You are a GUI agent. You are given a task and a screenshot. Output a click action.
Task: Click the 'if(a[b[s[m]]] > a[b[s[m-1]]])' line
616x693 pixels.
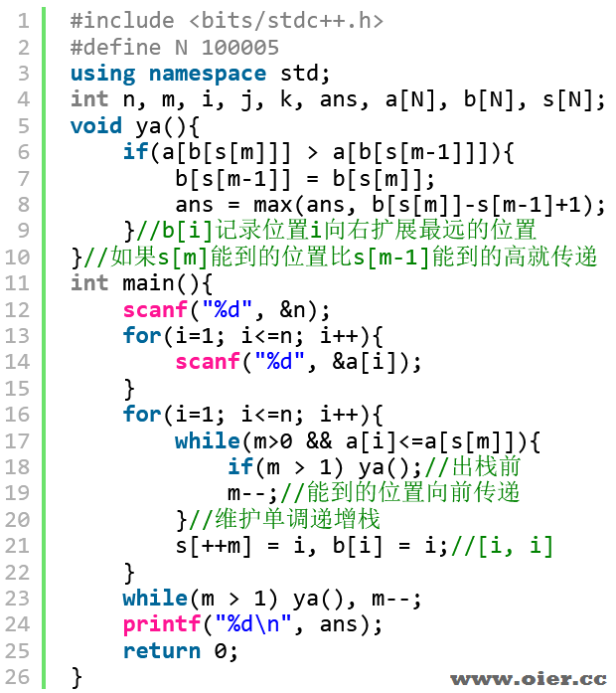coord(318,152)
